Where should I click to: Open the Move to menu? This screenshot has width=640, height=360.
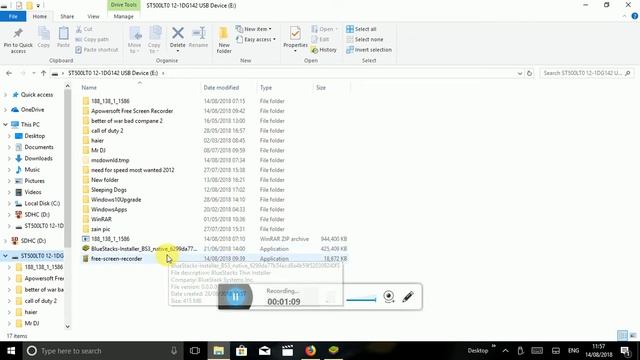pos(134,40)
